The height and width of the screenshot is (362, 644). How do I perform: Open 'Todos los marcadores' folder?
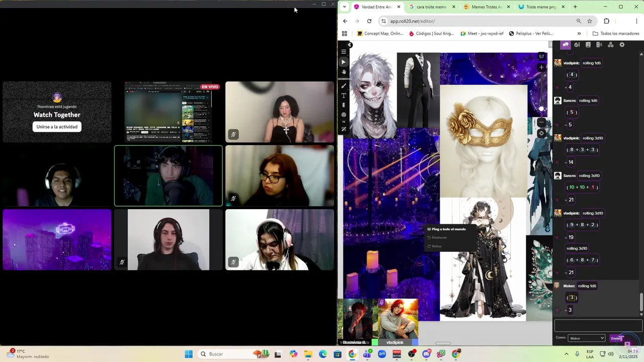pyautogui.click(x=616, y=34)
